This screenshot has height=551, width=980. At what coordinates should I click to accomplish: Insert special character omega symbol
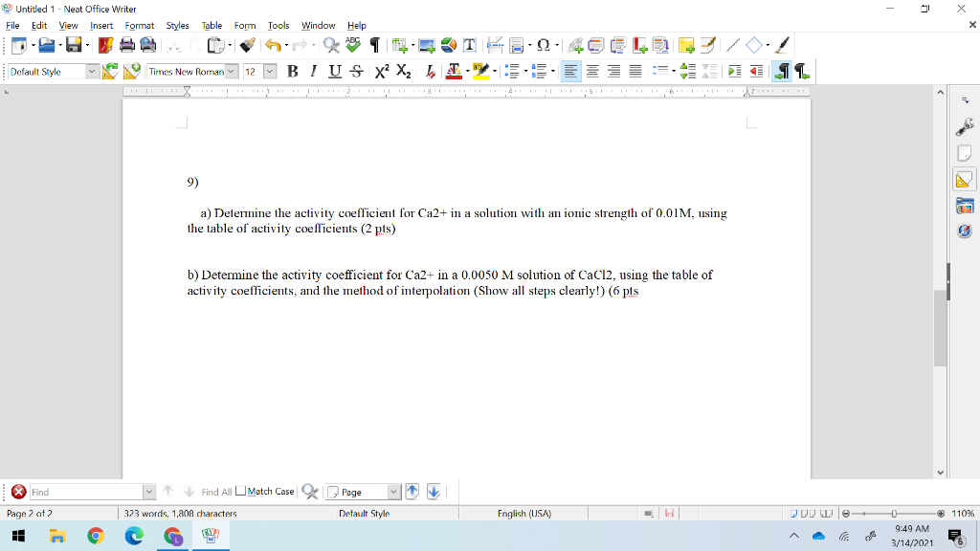544,45
